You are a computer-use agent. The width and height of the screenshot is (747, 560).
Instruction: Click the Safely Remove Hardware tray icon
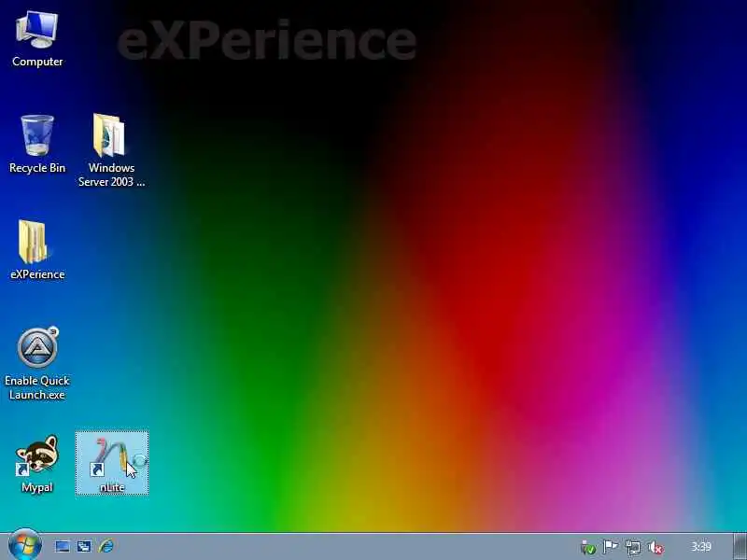pos(588,548)
